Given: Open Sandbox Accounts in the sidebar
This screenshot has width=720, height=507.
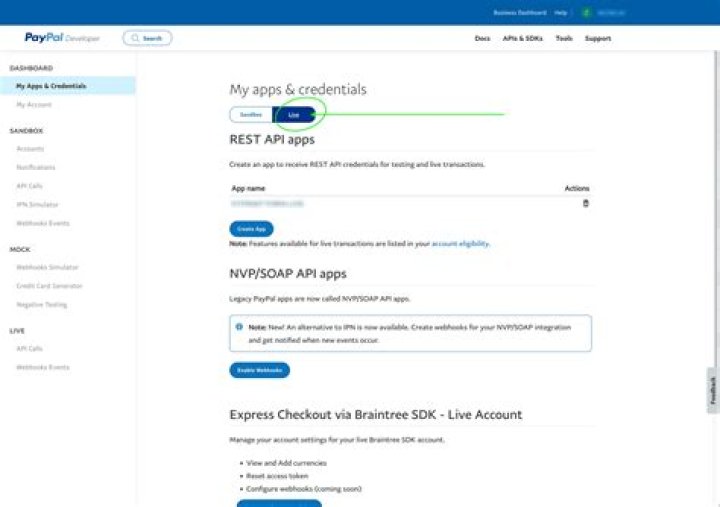Looking at the screenshot, I should pyautogui.click(x=30, y=149).
